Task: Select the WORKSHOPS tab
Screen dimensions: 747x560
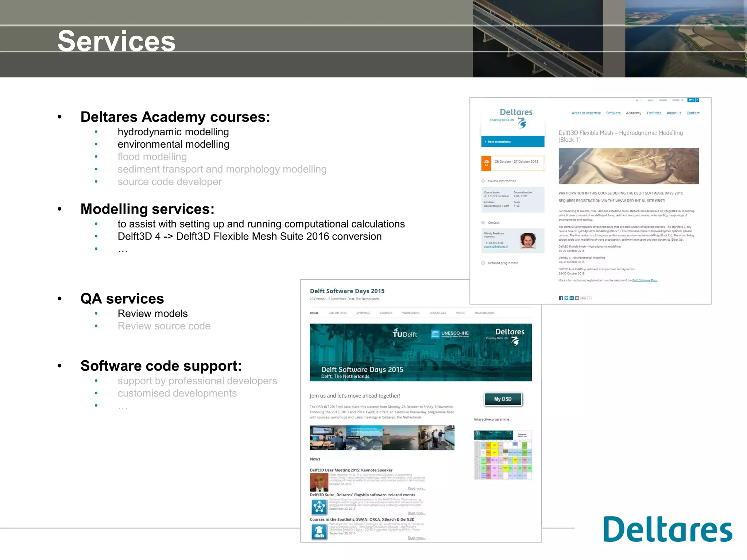Action: point(411,313)
